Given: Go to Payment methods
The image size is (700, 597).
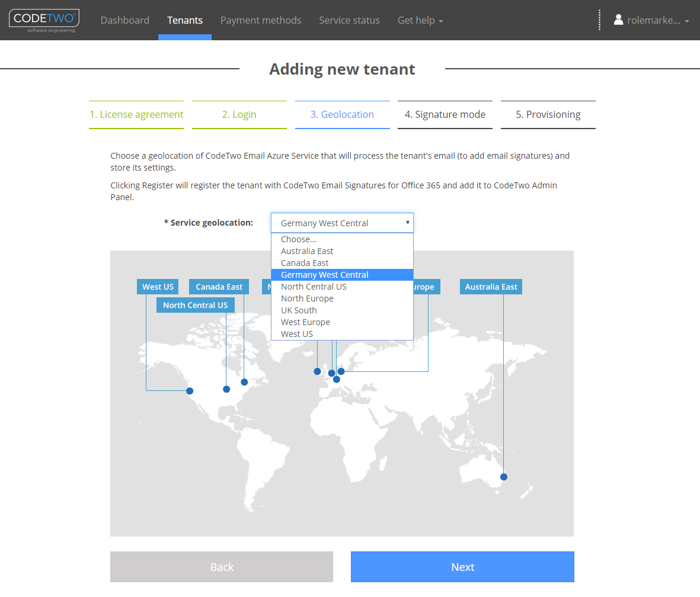Looking at the screenshot, I should [261, 21].
